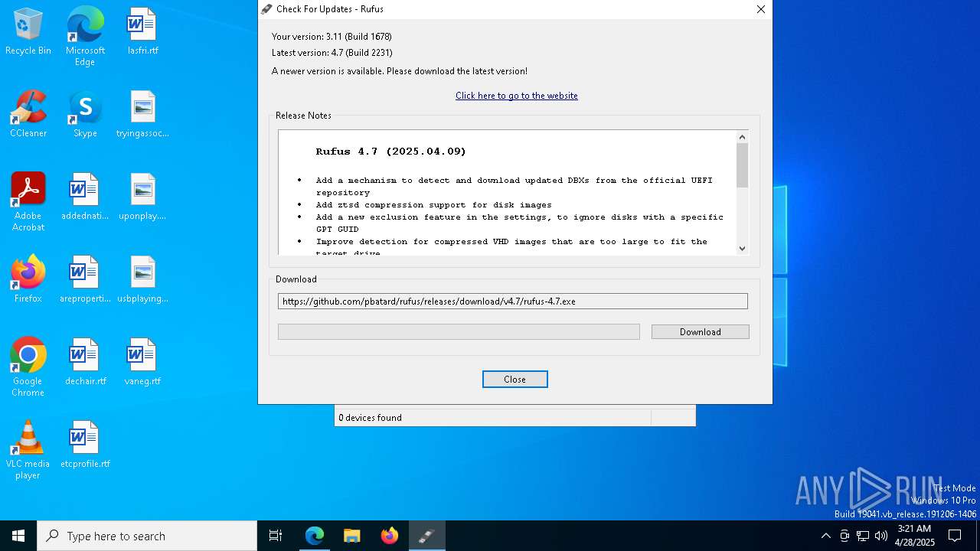980x551 pixels.
Task: Close the Check For Updates window
Action: pos(760,9)
